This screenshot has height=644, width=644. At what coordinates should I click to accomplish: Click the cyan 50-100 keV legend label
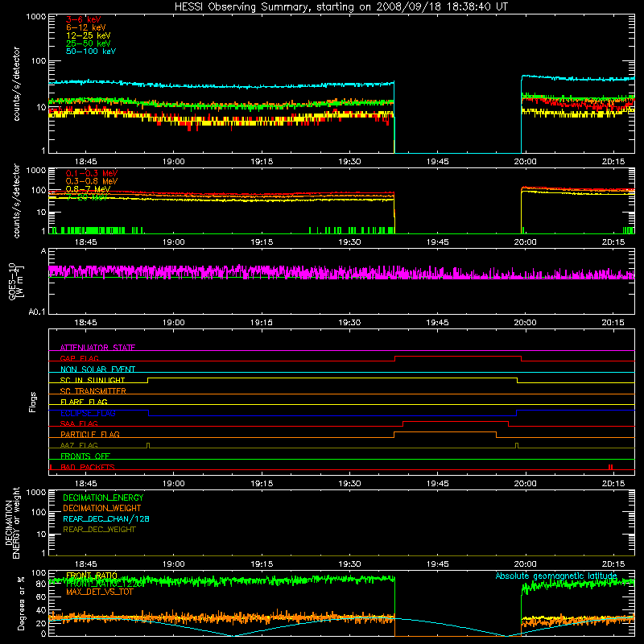91,52
